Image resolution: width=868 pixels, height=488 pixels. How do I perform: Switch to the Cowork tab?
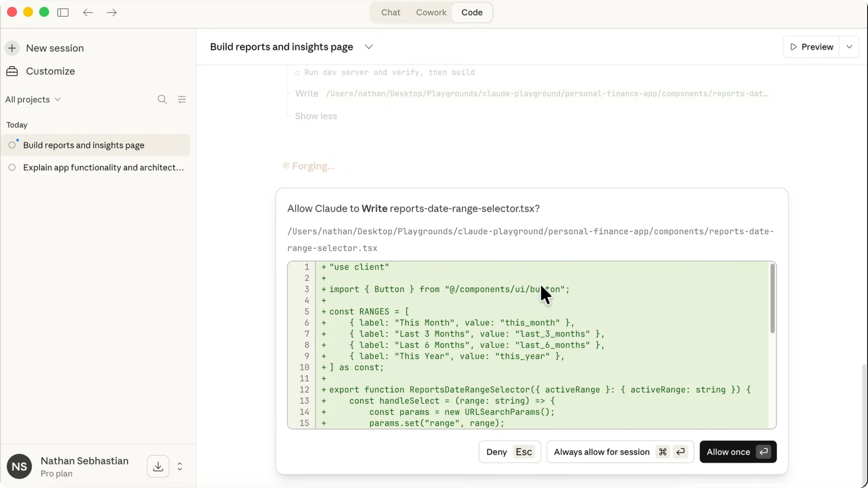click(x=431, y=12)
